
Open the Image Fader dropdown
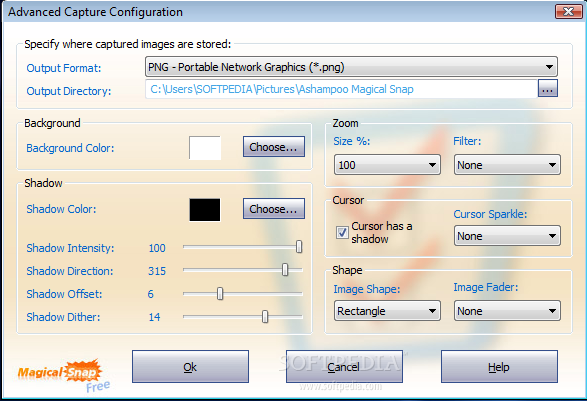pos(507,310)
